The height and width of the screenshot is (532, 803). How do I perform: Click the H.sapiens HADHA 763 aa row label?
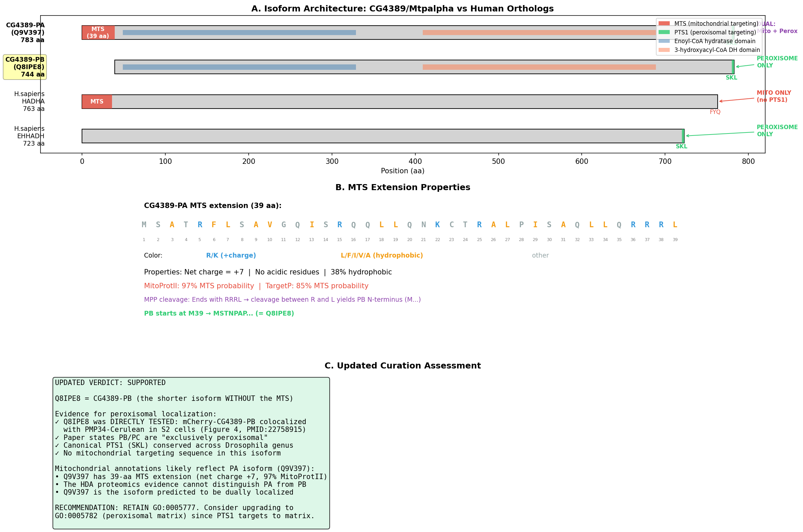pos(29,101)
